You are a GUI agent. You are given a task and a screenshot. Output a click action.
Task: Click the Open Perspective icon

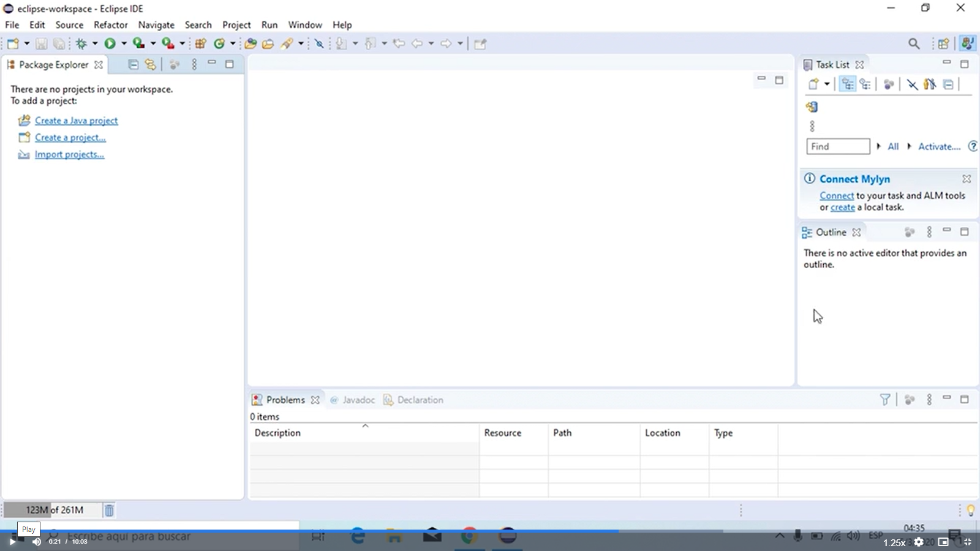943,43
